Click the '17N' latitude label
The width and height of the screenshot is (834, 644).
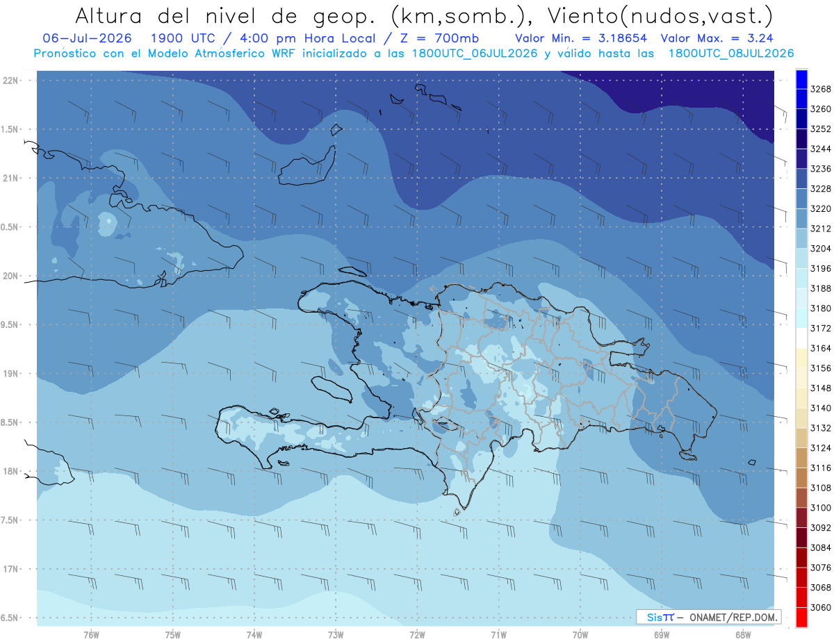click(x=11, y=569)
